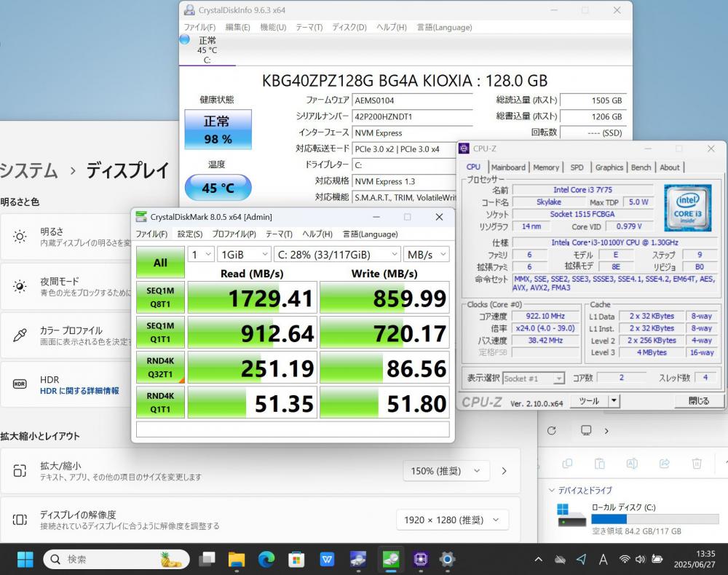Switch to CPU-Z Memory tab

546,167
